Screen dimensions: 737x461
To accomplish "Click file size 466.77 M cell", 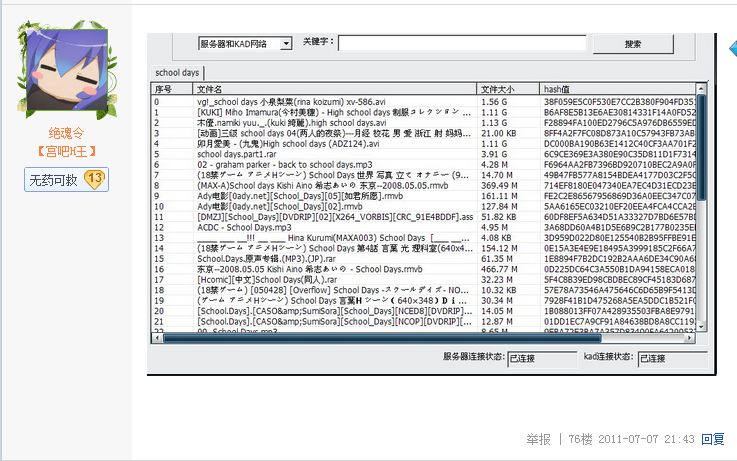I will pos(499,269).
